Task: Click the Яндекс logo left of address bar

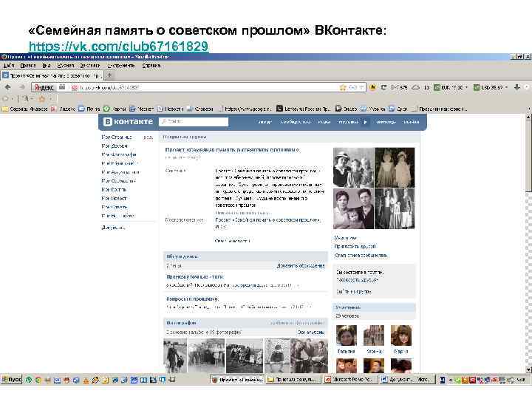Action: click(44, 87)
